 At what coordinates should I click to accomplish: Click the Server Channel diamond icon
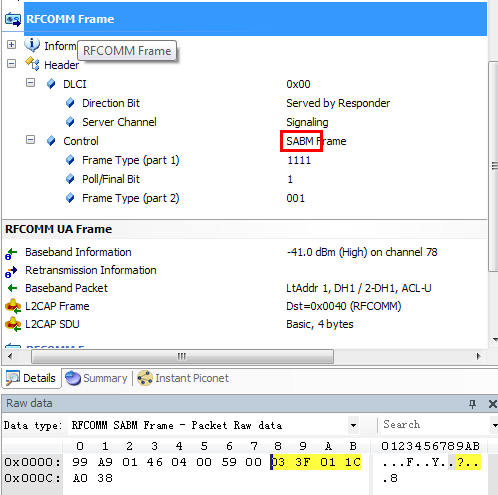(x=70, y=122)
